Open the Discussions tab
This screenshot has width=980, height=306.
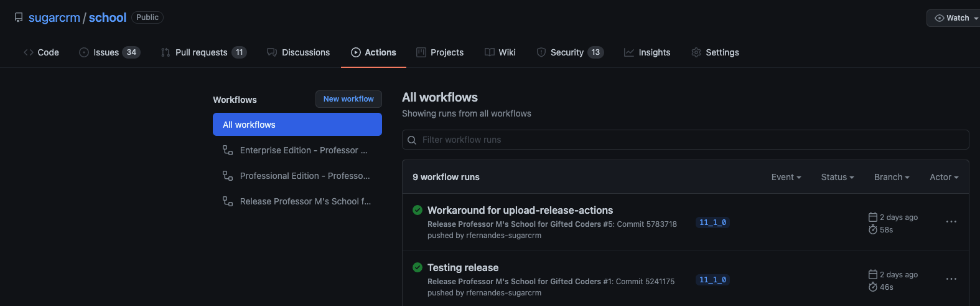pos(298,52)
